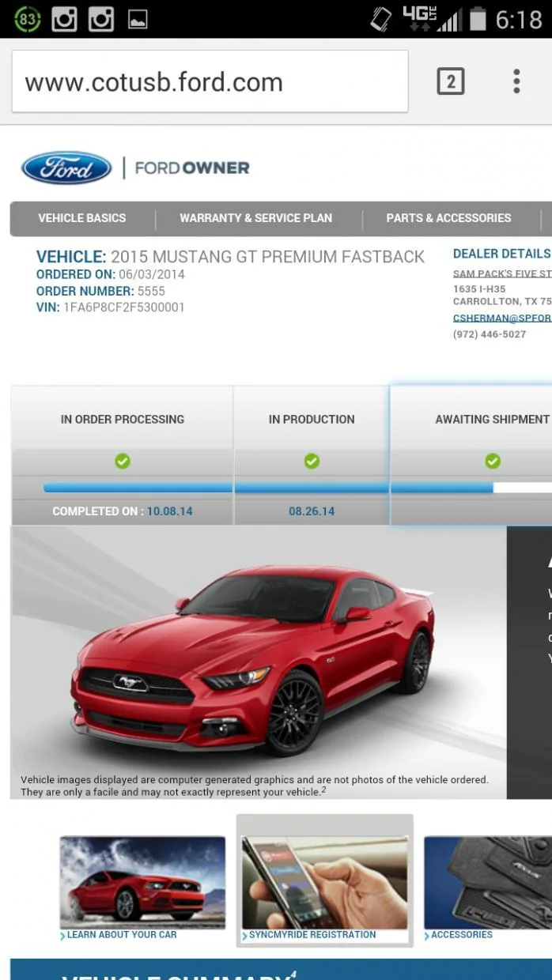Viewport: 552px width, 980px height.
Task: Click the Ford Owner text logo
Action: [x=192, y=168]
